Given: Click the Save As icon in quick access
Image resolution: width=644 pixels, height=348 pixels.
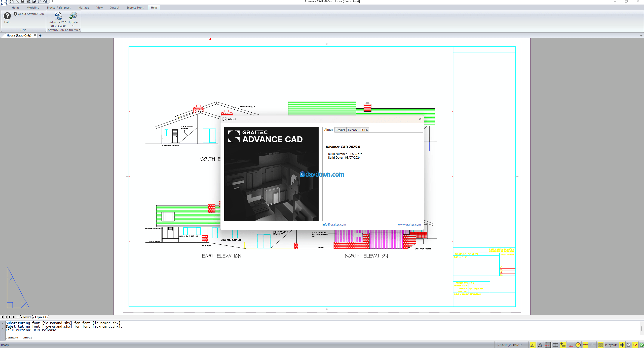Looking at the screenshot, I should tap(28, 1).
